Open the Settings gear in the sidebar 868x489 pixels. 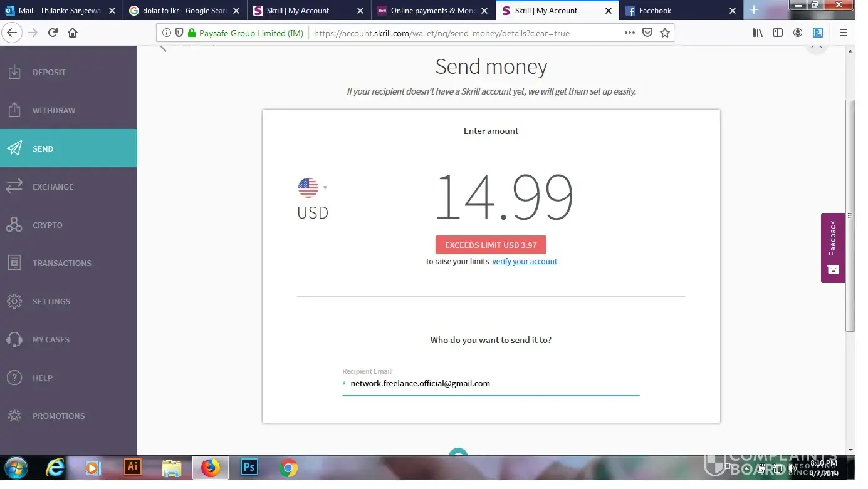14,301
